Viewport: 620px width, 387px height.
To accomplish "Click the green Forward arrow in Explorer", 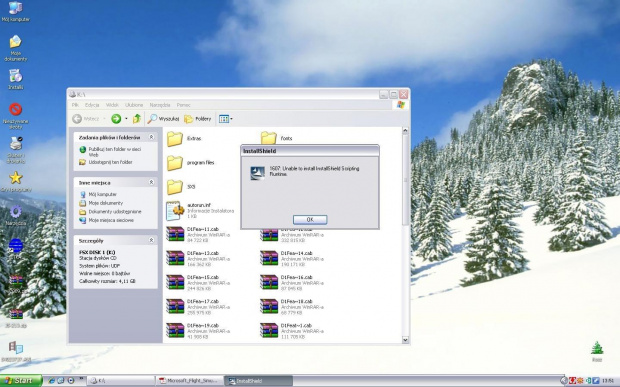I will 116,119.
